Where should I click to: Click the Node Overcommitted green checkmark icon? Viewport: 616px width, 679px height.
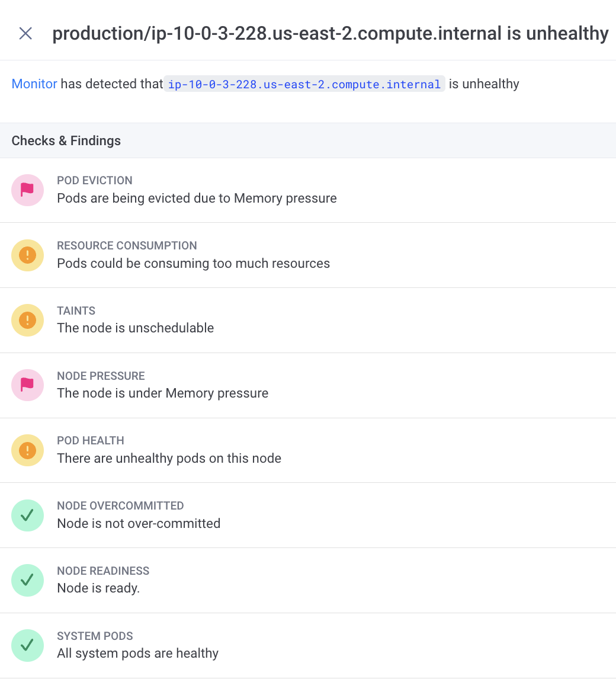[x=27, y=515]
